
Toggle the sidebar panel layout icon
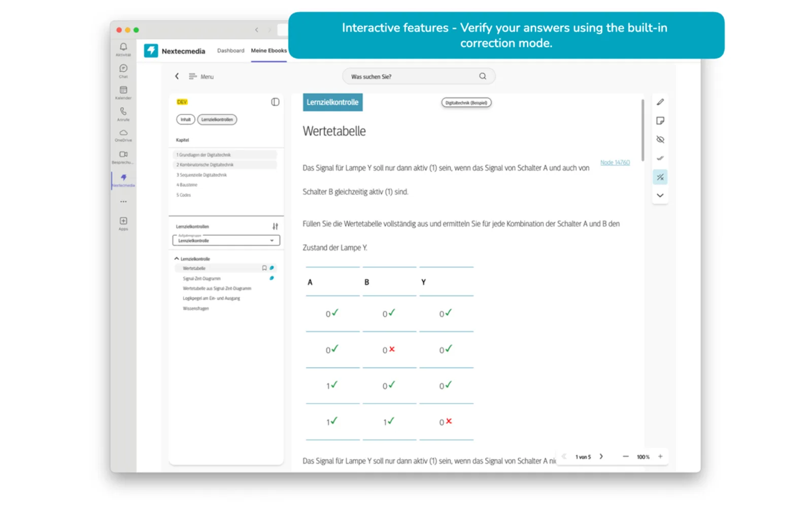275,102
